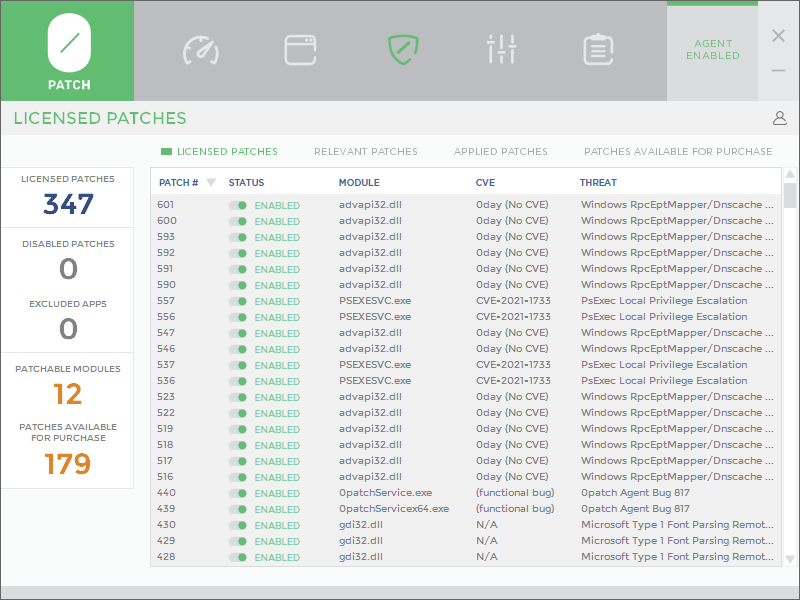
Task: Sort by PATCH # column header
Action: pyautogui.click(x=179, y=183)
